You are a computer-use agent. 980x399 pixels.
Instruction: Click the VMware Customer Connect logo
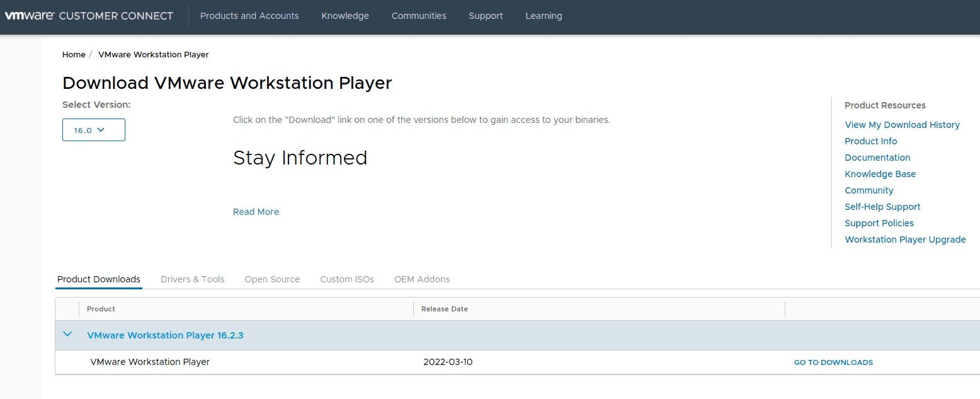(x=89, y=16)
